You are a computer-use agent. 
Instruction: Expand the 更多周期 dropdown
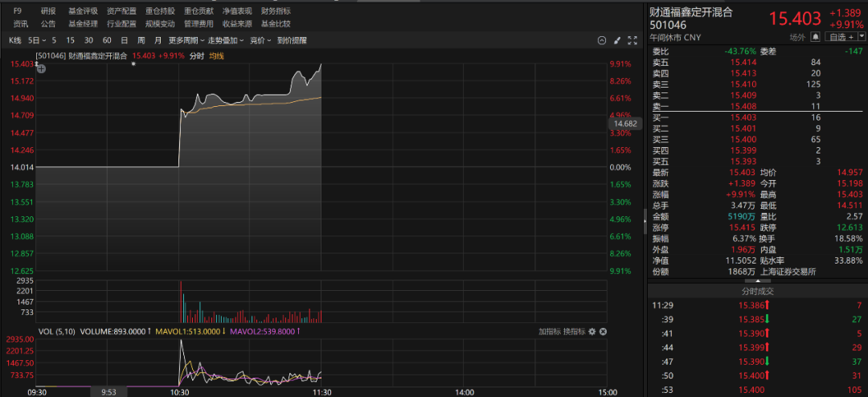[x=186, y=40]
